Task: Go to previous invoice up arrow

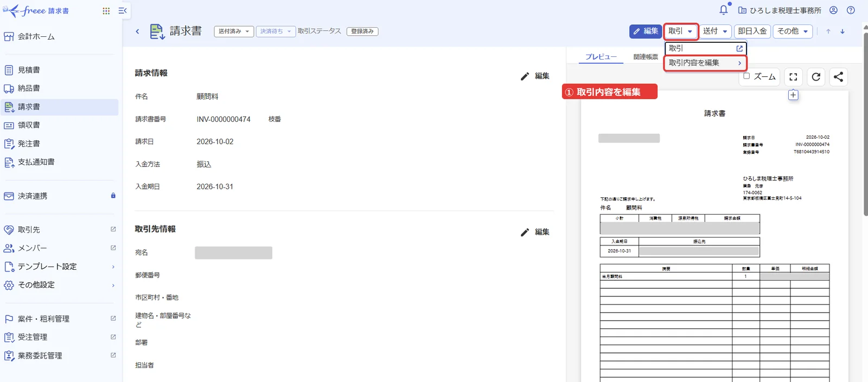Action: tap(828, 31)
